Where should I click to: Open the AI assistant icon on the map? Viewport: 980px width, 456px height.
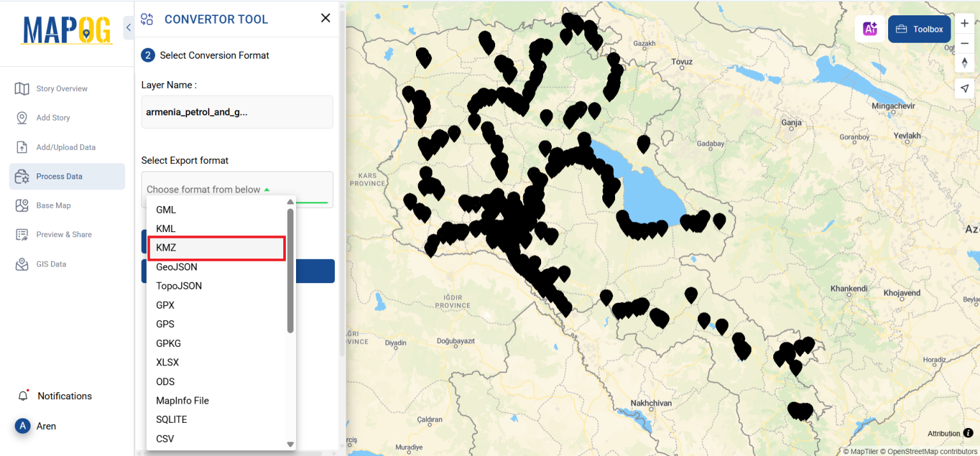coord(870,29)
